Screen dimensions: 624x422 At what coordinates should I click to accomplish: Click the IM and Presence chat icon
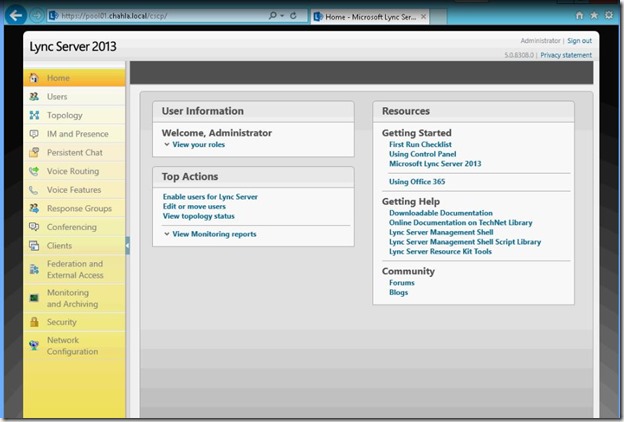pyautogui.click(x=34, y=134)
